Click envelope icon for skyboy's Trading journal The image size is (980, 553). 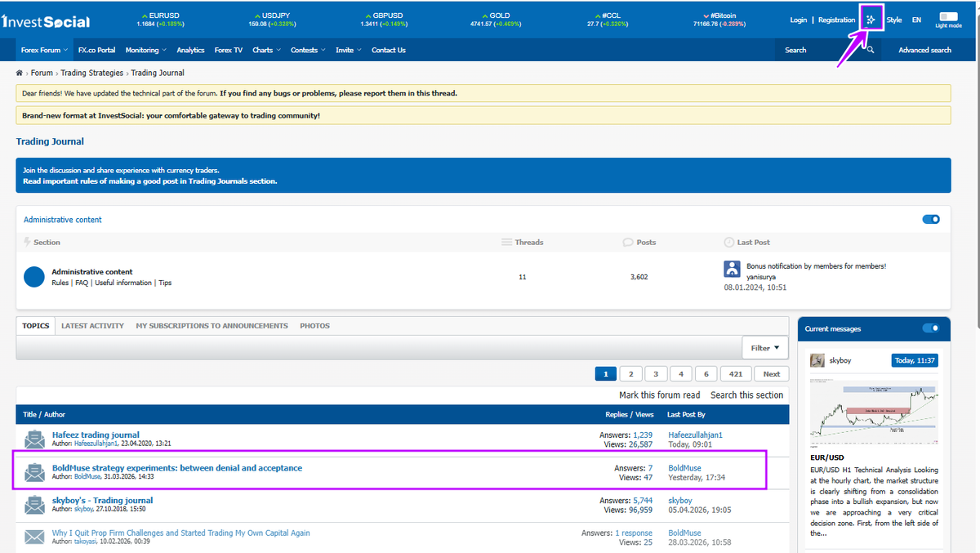click(x=34, y=505)
